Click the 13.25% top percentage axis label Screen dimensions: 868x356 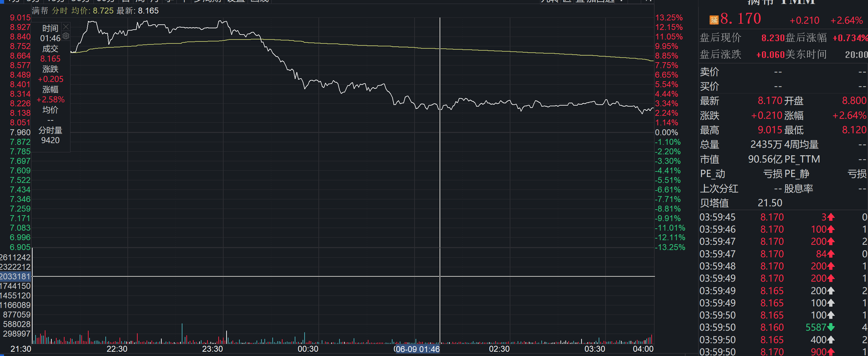(x=668, y=17)
